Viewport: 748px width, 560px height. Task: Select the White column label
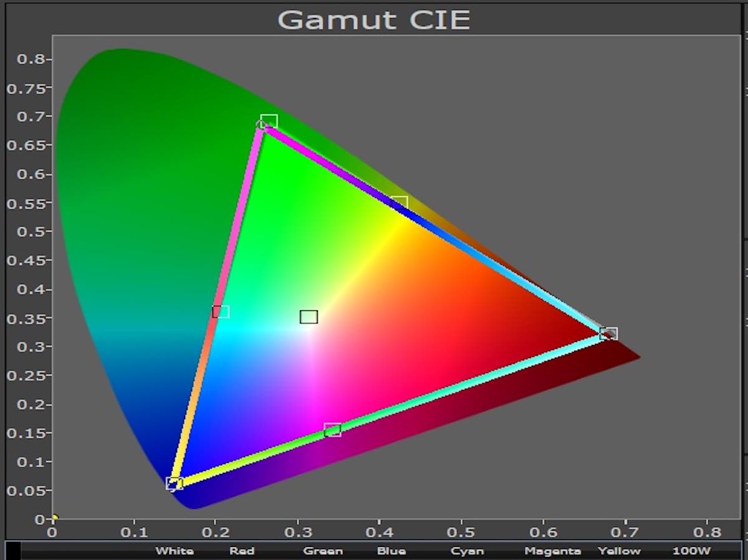pyautogui.click(x=175, y=551)
